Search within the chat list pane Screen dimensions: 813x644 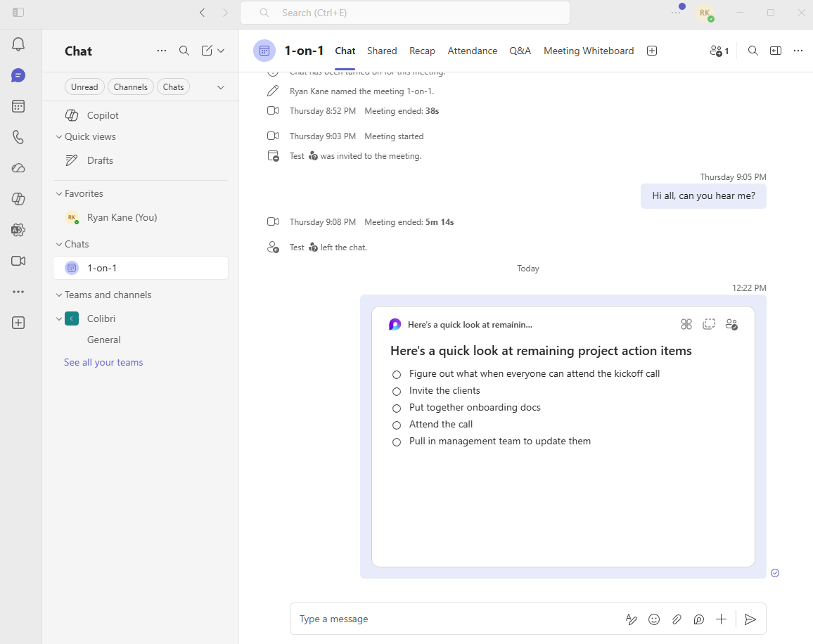pyautogui.click(x=184, y=51)
